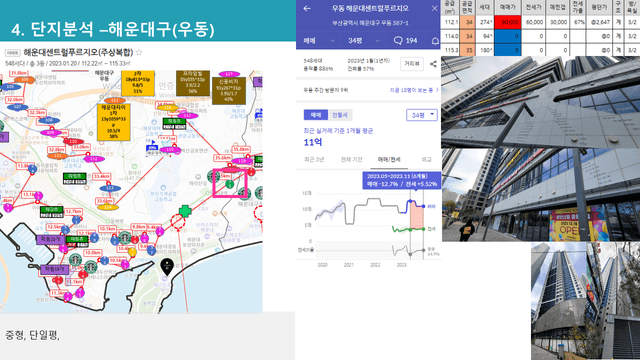Follow the link showing current viewers count
Viewport: 640px width, 360px height.
tap(414, 90)
